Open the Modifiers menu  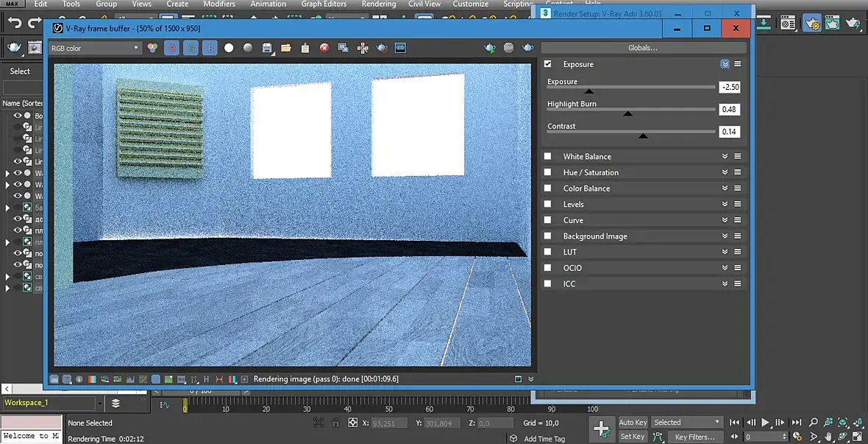(219, 4)
